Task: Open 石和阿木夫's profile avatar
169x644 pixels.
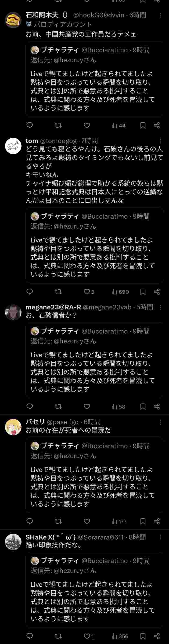Action: point(13,20)
